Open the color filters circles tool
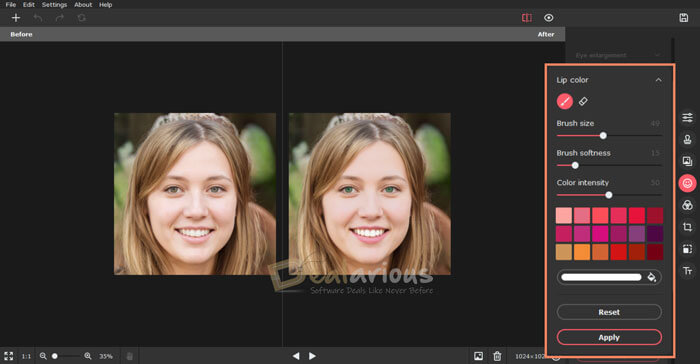The image size is (700, 364). (688, 205)
